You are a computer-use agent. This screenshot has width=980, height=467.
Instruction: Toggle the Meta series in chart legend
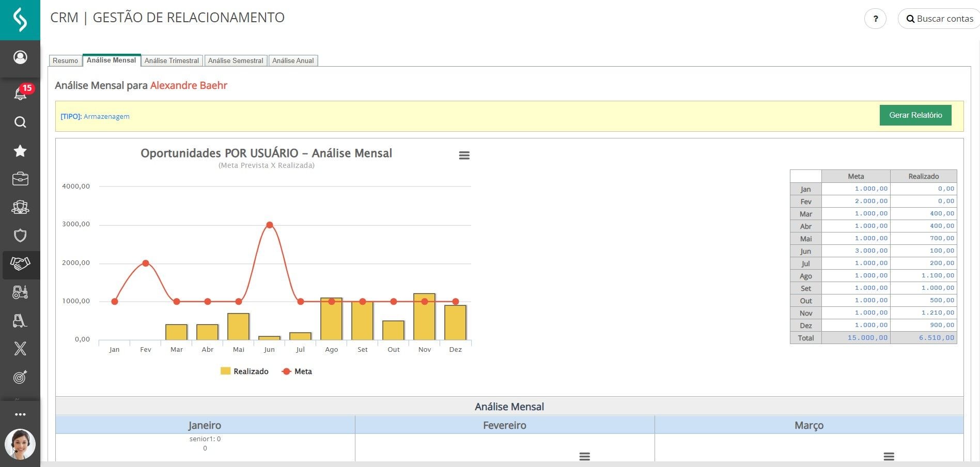tap(297, 371)
